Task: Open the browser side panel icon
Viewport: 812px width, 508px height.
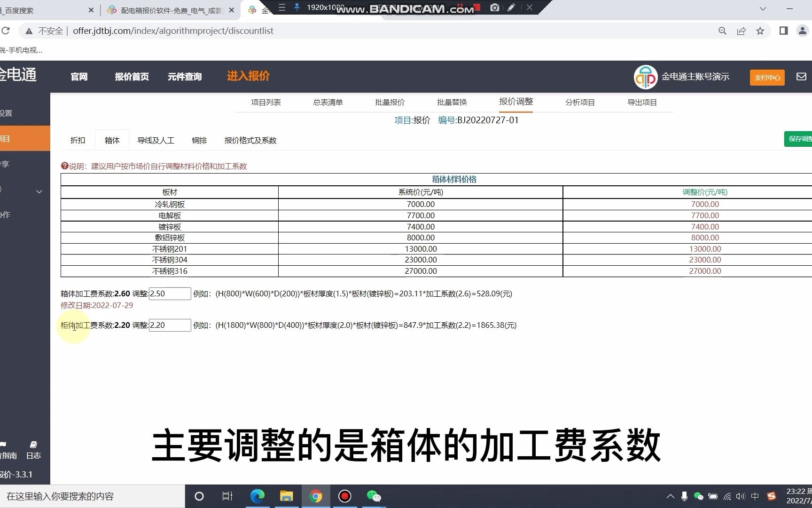Action: 783,31
